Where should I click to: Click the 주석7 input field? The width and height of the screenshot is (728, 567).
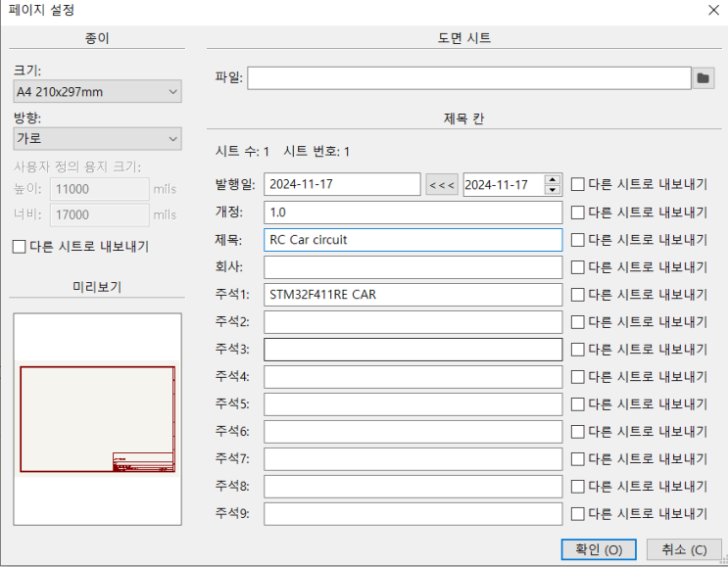413,459
